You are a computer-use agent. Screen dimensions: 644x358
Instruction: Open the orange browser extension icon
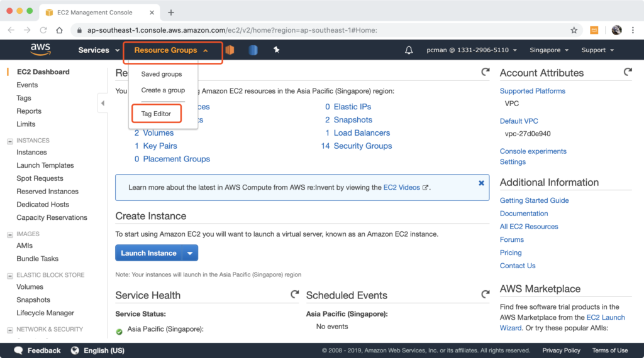[594, 30]
